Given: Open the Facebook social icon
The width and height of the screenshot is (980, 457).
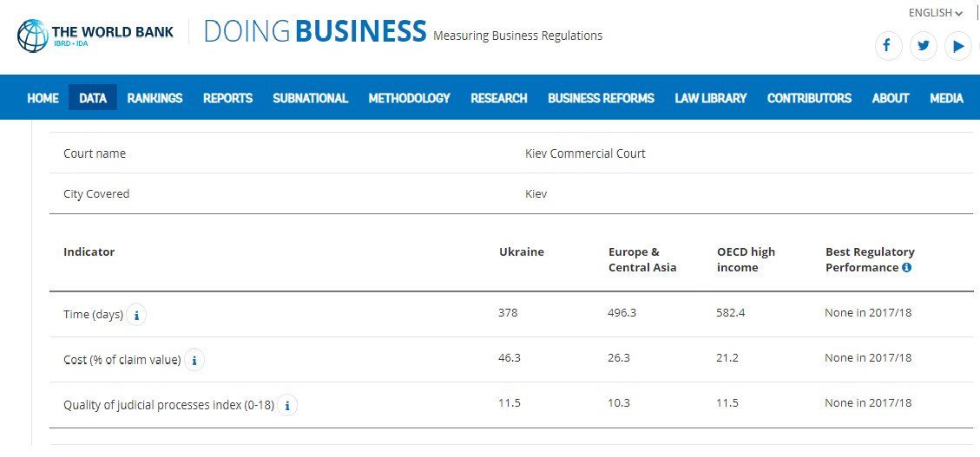Looking at the screenshot, I should (x=888, y=46).
